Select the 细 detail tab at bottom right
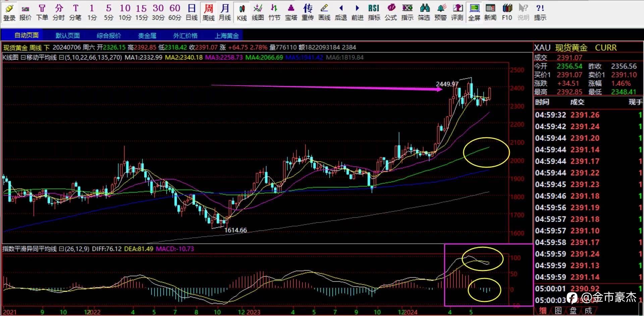This screenshot has height=316, width=644. [543, 311]
